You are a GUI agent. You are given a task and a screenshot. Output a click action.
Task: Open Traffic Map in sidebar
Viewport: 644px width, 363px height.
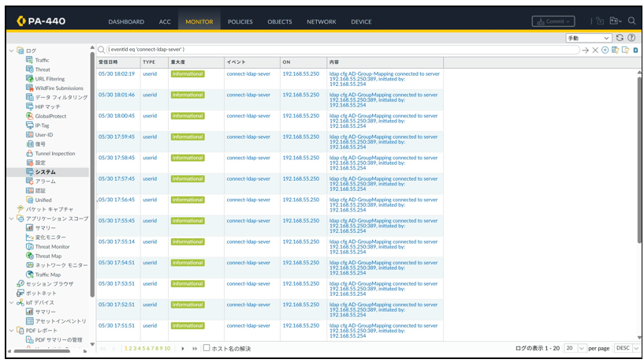pyautogui.click(x=47, y=275)
